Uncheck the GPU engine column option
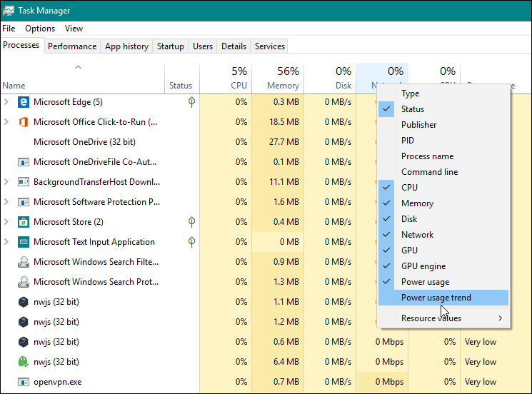Screen dimensions: 532x394 443,266
